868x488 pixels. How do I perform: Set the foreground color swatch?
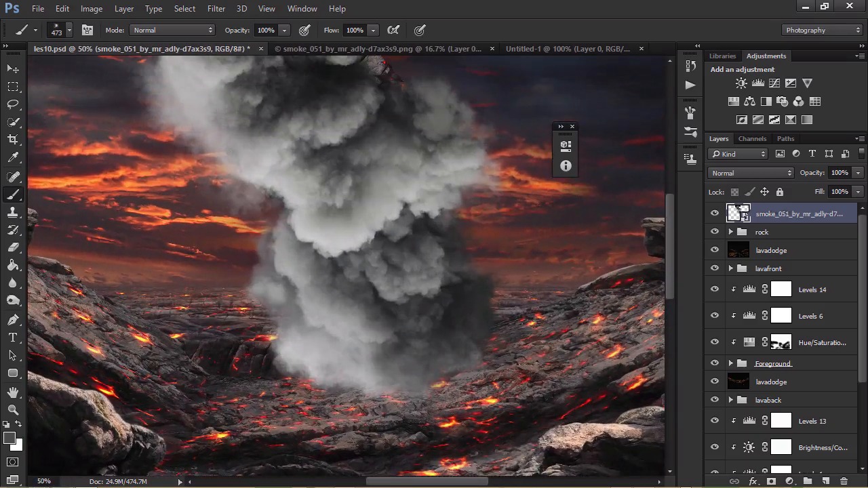pyautogui.click(x=9, y=439)
